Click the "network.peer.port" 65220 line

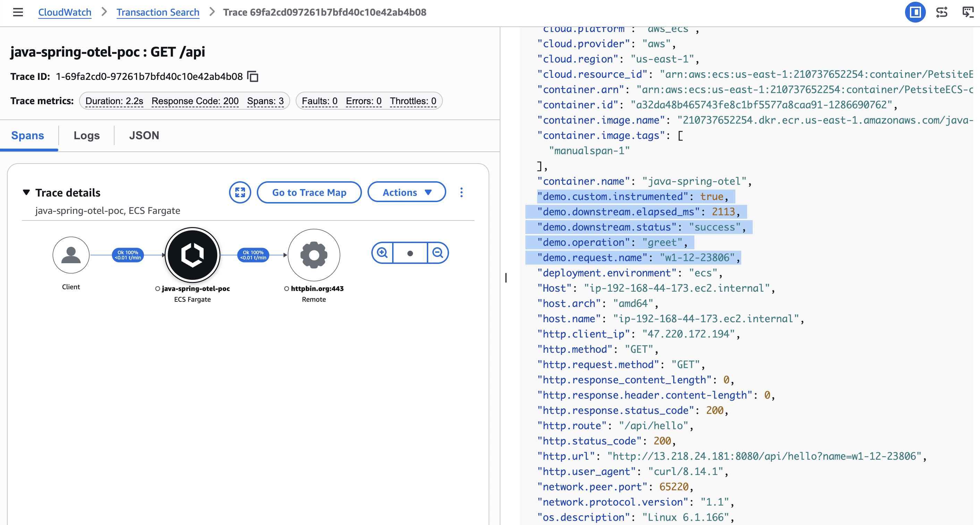tap(615, 486)
